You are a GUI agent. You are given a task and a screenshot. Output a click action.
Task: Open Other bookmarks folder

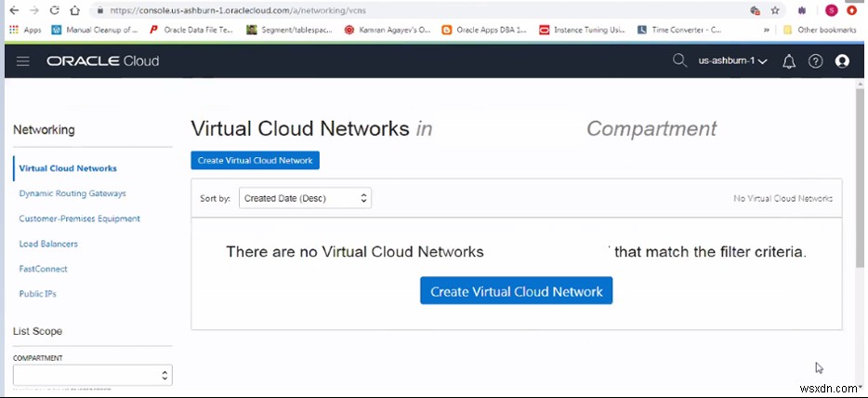tap(821, 30)
